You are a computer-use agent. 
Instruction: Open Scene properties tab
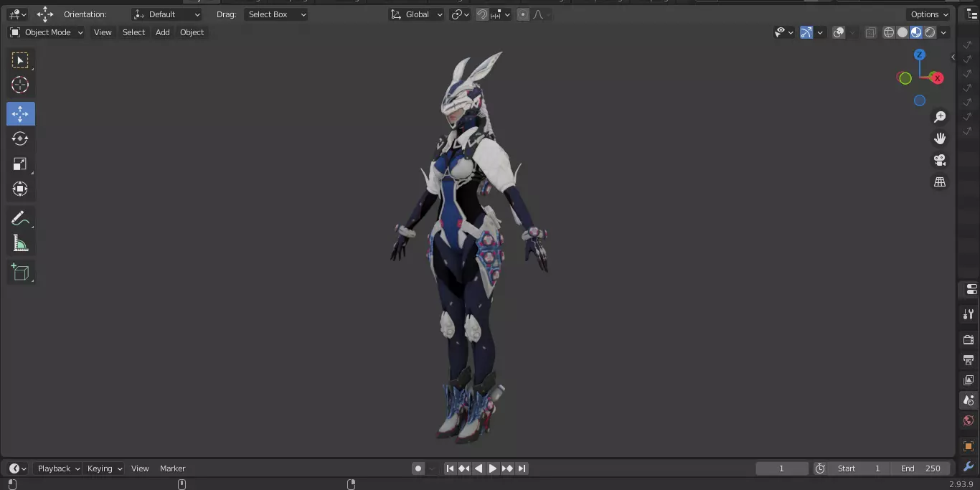pos(969,400)
